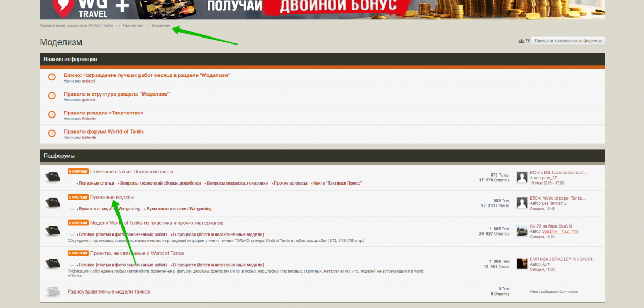Click the forum icon beside Полезные статьи
This screenshot has width=644, height=308.
point(52,177)
